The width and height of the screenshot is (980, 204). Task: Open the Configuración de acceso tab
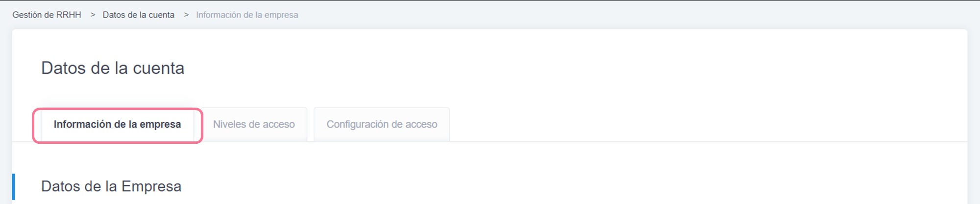click(382, 125)
